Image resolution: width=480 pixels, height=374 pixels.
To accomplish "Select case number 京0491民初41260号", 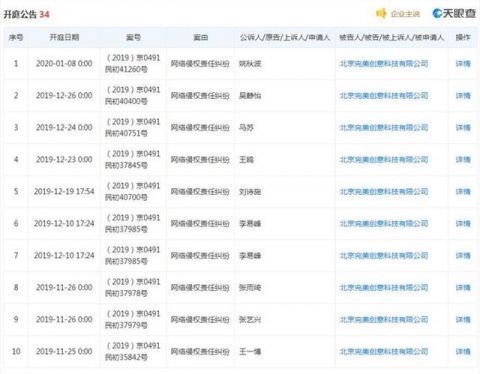I will tap(133, 64).
